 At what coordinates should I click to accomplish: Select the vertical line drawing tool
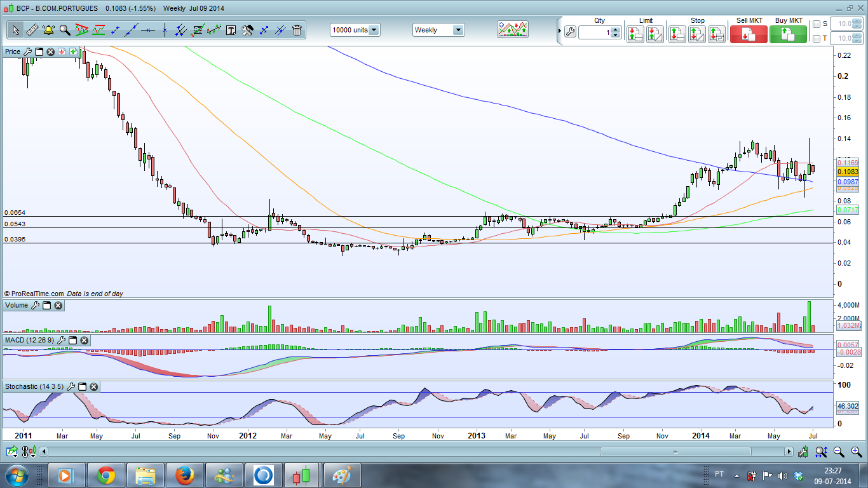click(165, 30)
